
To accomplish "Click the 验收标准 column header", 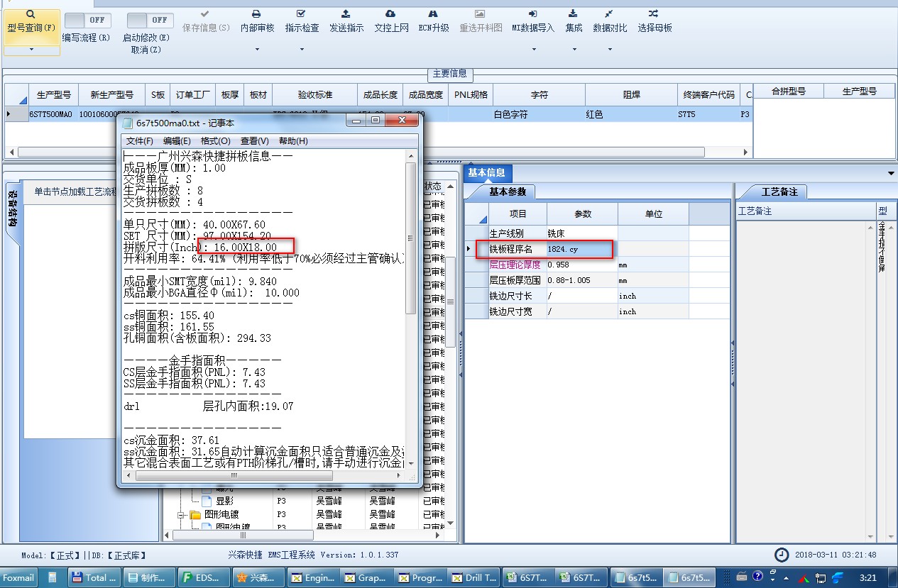I will (x=314, y=94).
